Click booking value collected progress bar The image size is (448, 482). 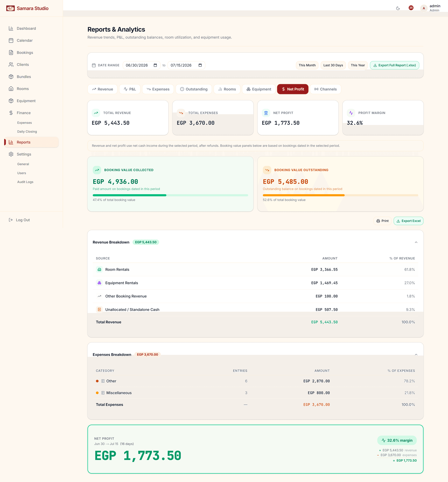tap(170, 195)
